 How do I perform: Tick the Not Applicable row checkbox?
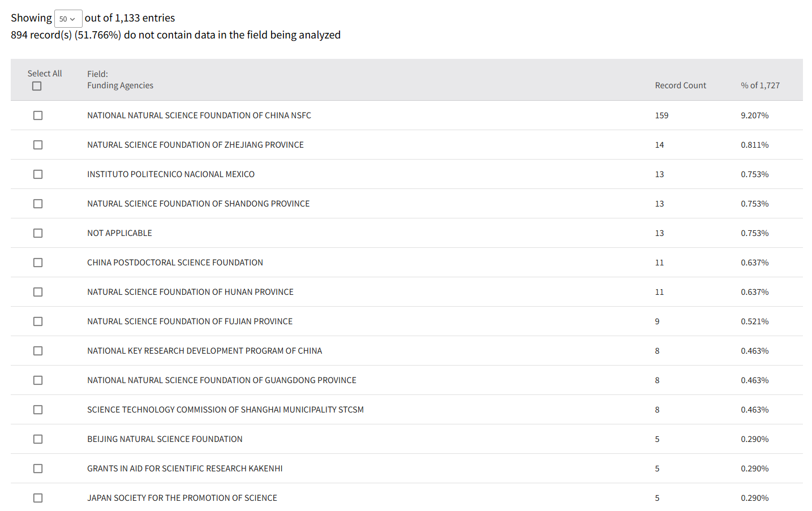click(38, 233)
